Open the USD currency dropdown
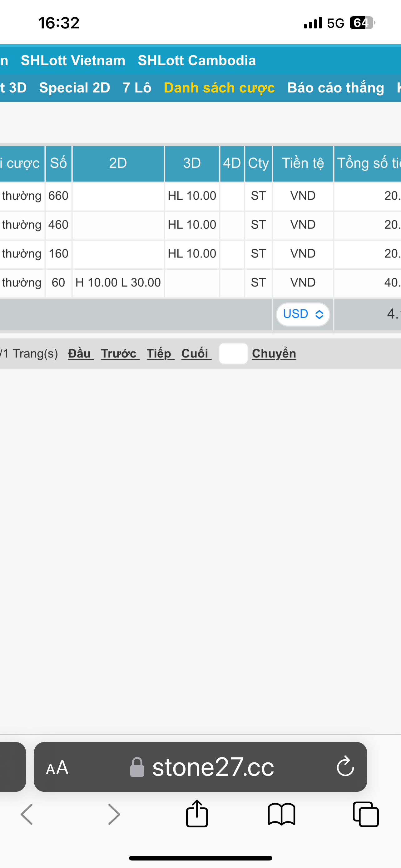The height and width of the screenshot is (868, 401). pyautogui.click(x=303, y=314)
